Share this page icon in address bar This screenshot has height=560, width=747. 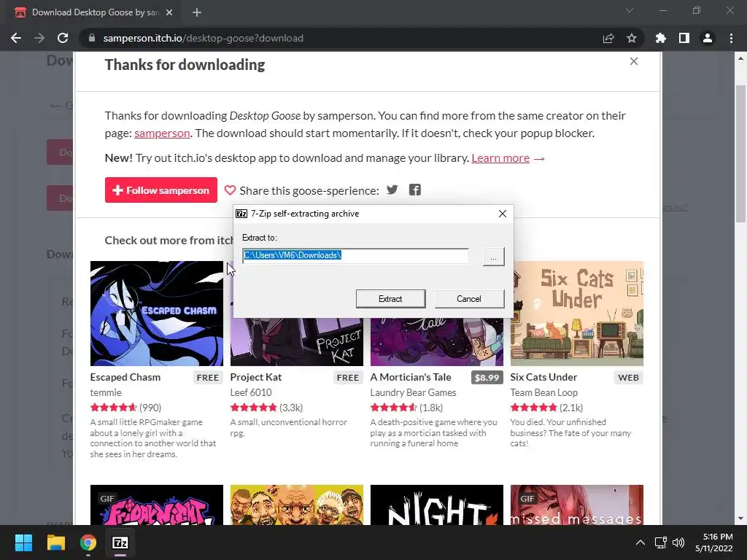(x=608, y=38)
